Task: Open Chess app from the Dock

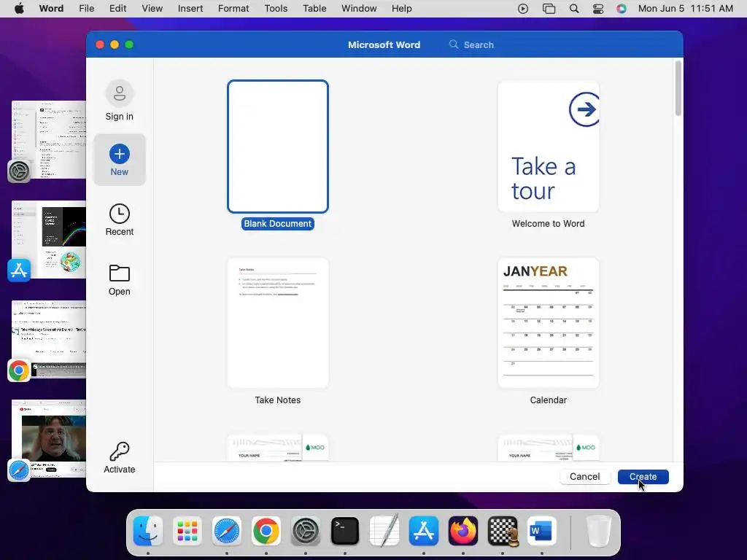Action: click(503, 531)
